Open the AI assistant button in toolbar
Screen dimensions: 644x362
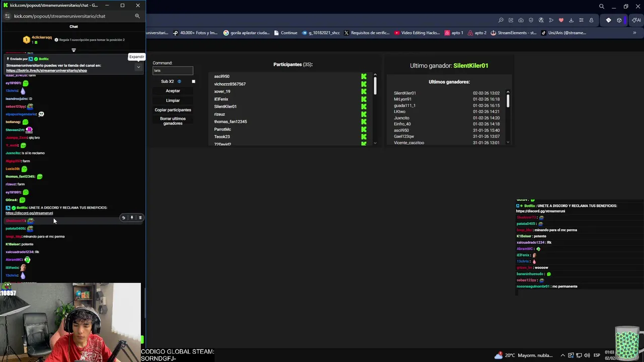click(636, 20)
